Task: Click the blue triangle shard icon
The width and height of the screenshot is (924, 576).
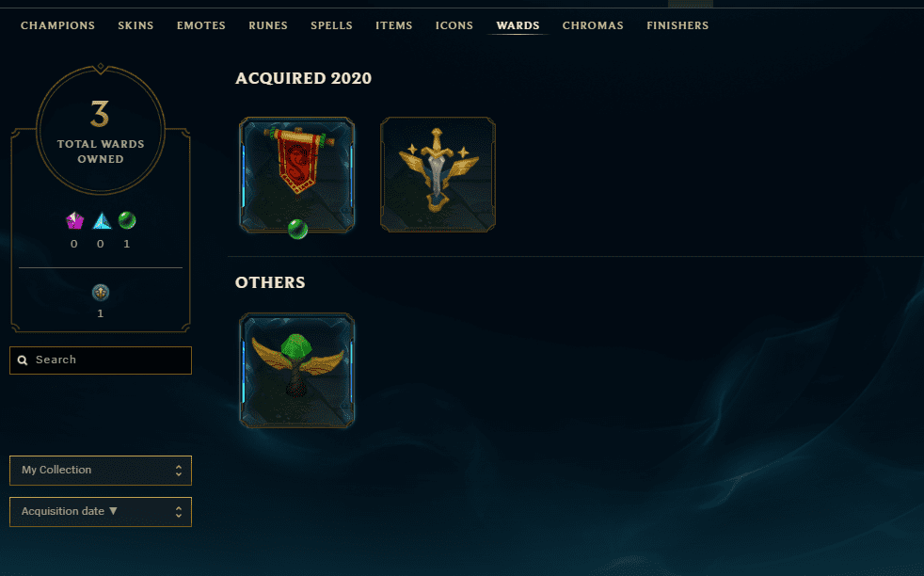Action: point(102,220)
